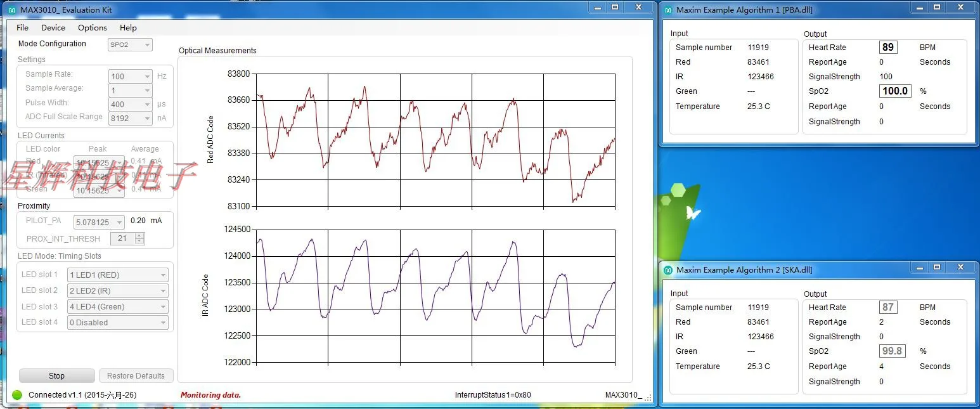This screenshot has height=409, width=980.
Task: Open the Options menu
Action: coord(93,28)
